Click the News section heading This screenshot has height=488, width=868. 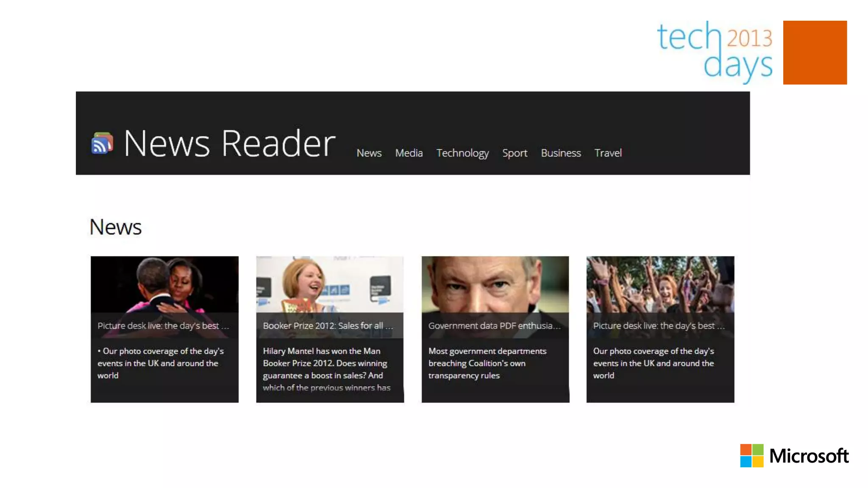coord(115,227)
